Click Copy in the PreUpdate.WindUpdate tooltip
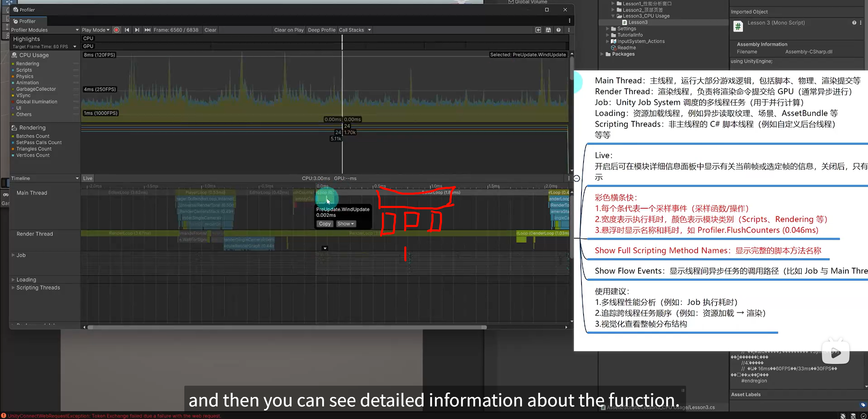Image resolution: width=868 pixels, height=419 pixels. tap(325, 224)
